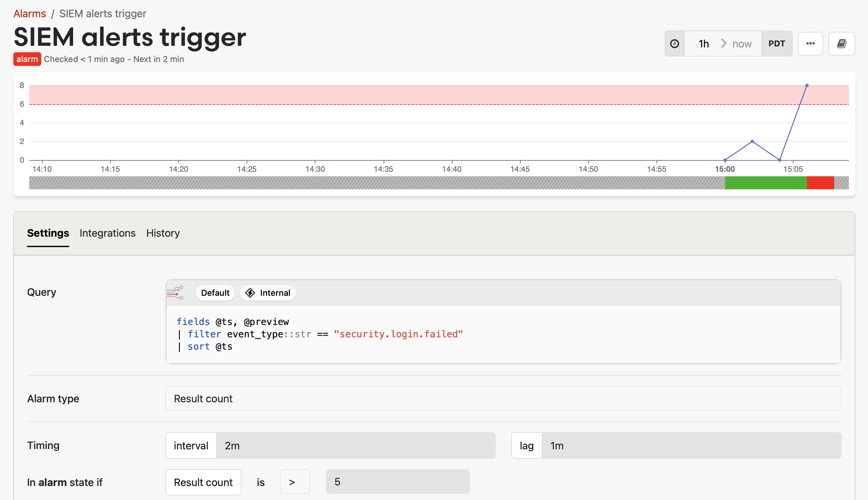
Task: Toggle the PDT timezone button
Action: click(x=777, y=44)
